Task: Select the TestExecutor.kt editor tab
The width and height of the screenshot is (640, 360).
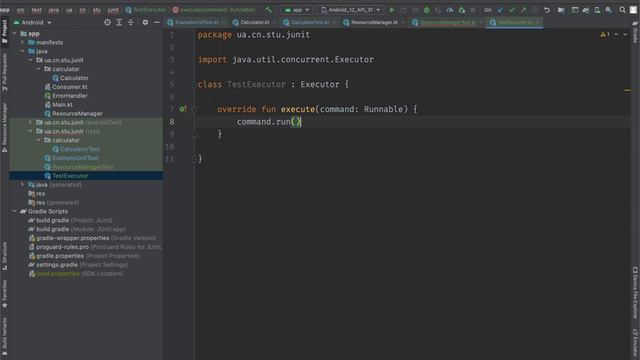Action: 515,22
